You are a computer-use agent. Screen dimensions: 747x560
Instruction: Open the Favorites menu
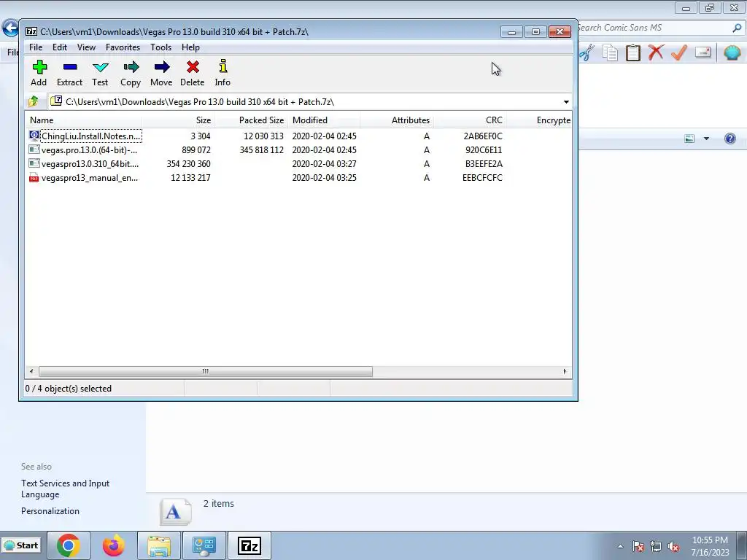click(123, 47)
